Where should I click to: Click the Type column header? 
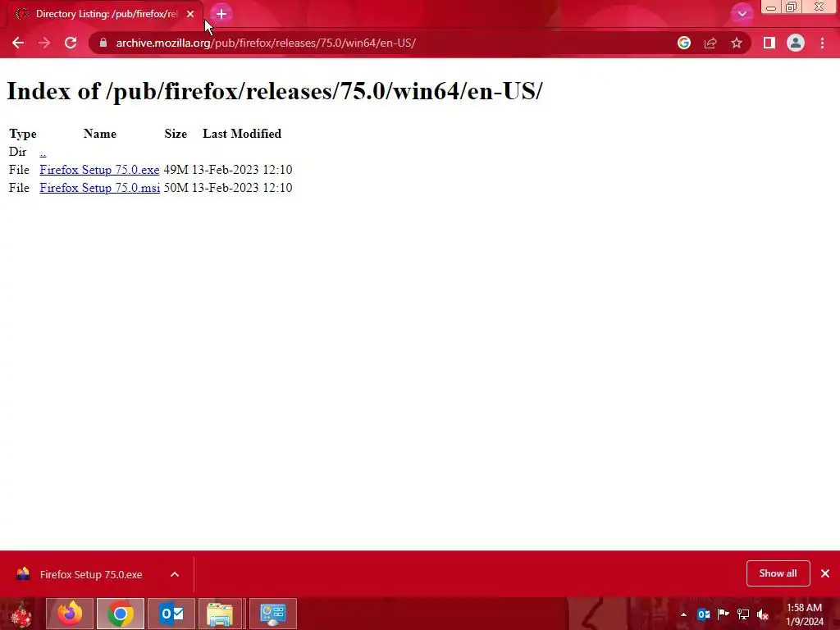(x=22, y=134)
